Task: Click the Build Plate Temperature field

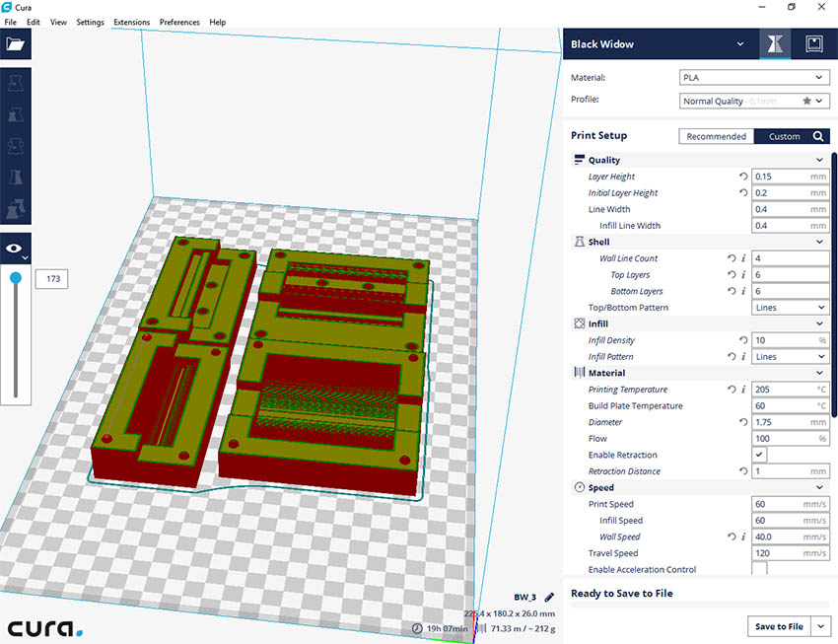Action: 791,405
